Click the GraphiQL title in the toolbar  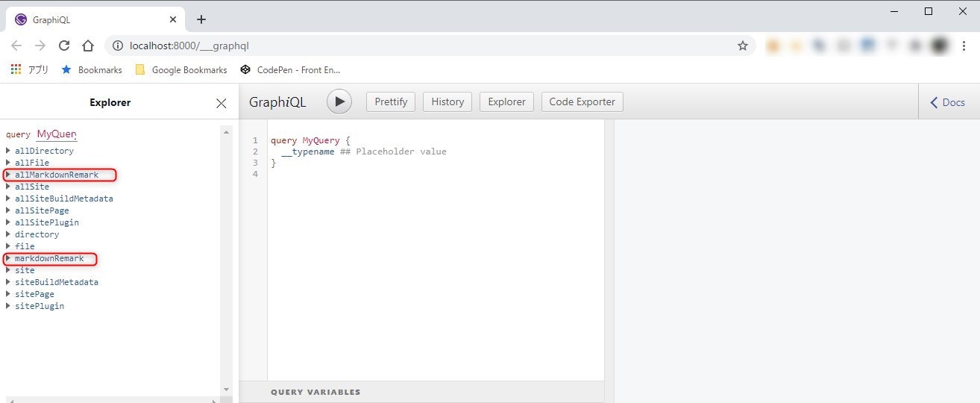coord(277,102)
